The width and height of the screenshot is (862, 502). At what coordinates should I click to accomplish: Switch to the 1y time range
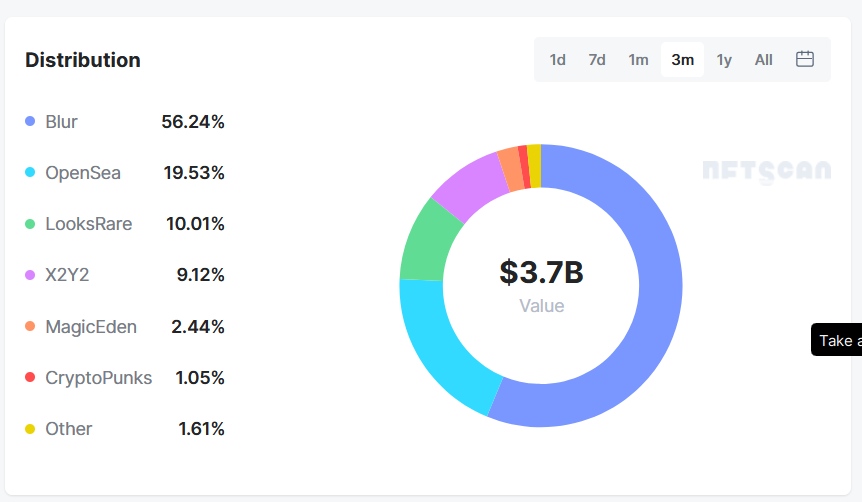point(724,59)
